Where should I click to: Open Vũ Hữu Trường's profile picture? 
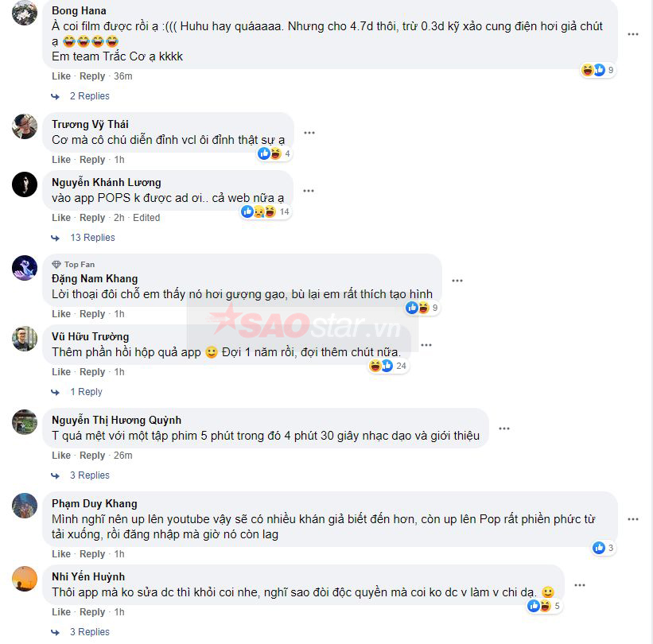click(25, 339)
